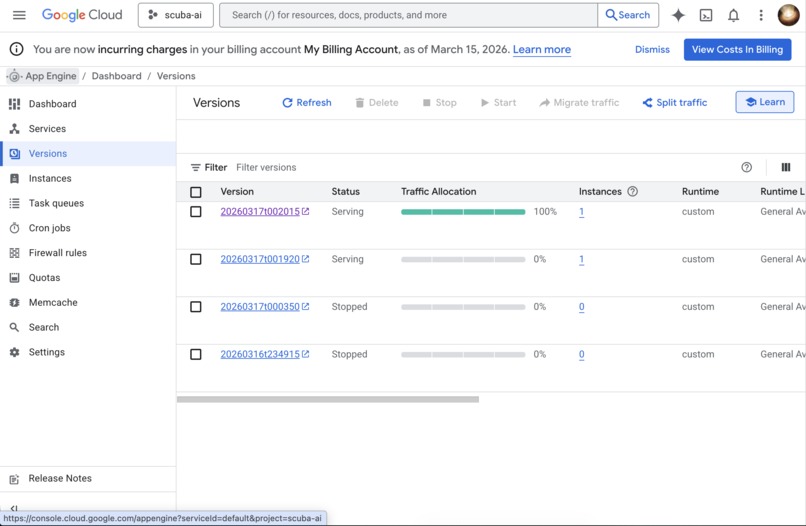Screen dimensions: 806x526
Task: Click the Traffic Allocation column header
Action: coord(438,192)
